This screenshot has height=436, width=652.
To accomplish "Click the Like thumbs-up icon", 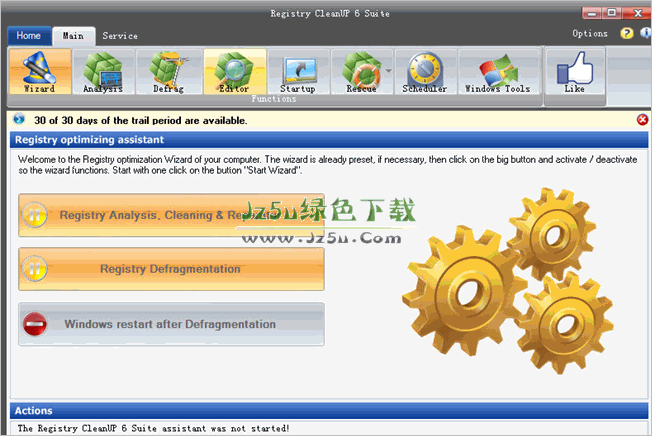I will pos(575,71).
